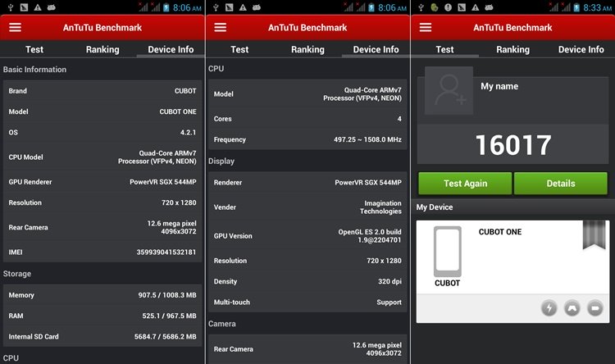Tap the last round icon in My Device card
This screenshot has width=615, height=364.
point(595,308)
